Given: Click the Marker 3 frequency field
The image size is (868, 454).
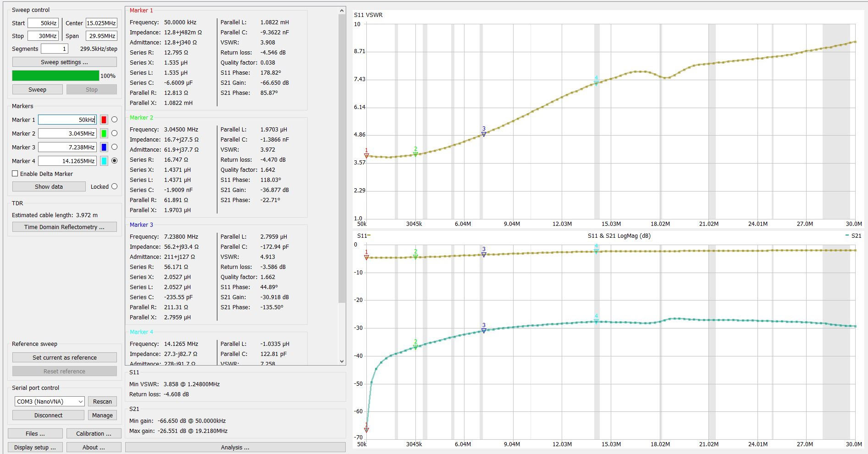Looking at the screenshot, I should (67, 147).
